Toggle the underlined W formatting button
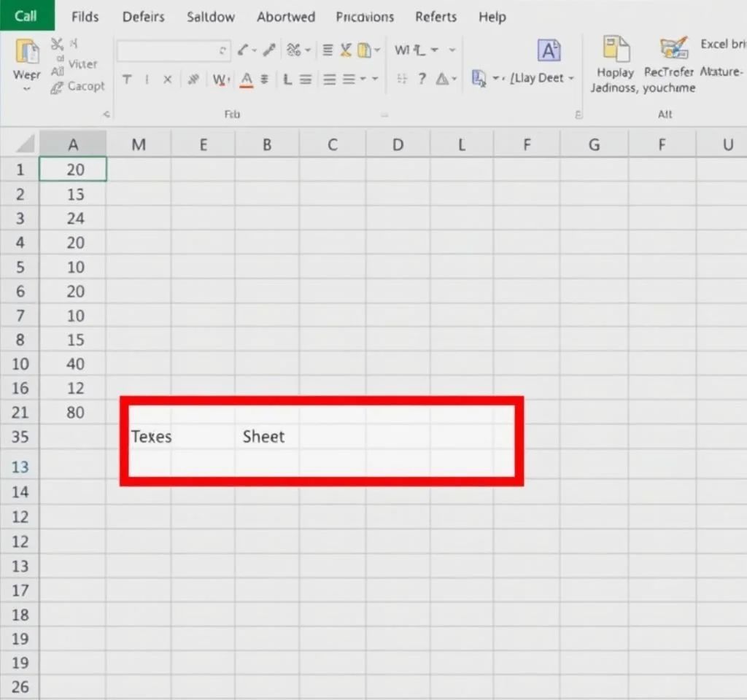The height and width of the screenshot is (700, 747). 217,79
